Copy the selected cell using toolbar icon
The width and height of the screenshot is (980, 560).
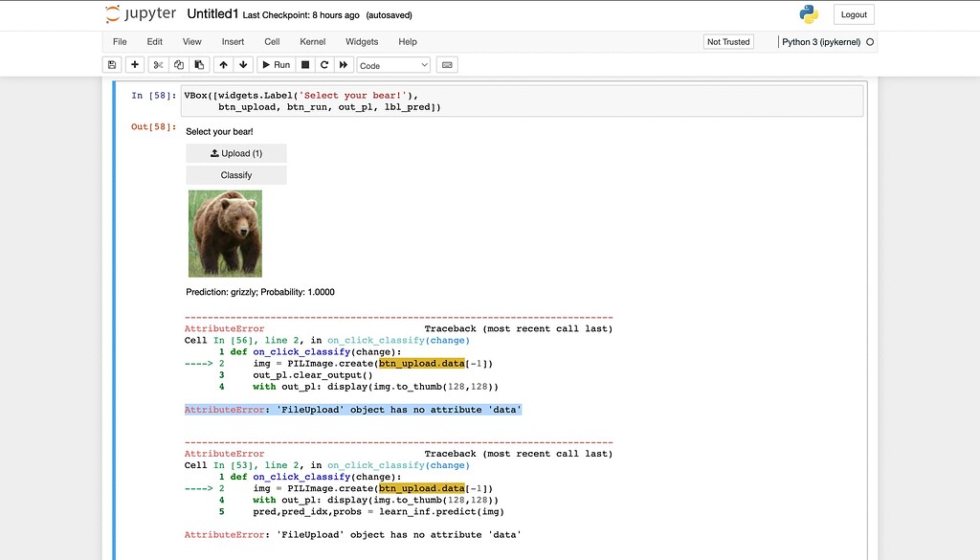(179, 64)
